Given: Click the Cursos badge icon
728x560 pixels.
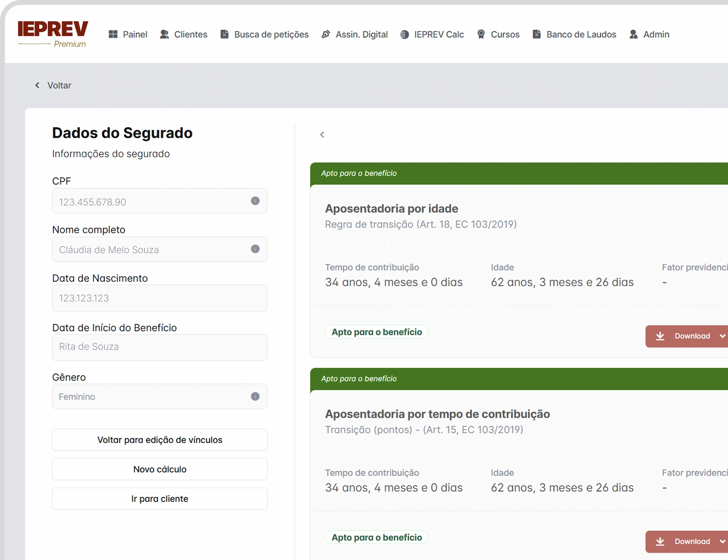Looking at the screenshot, I should [481, 34].
